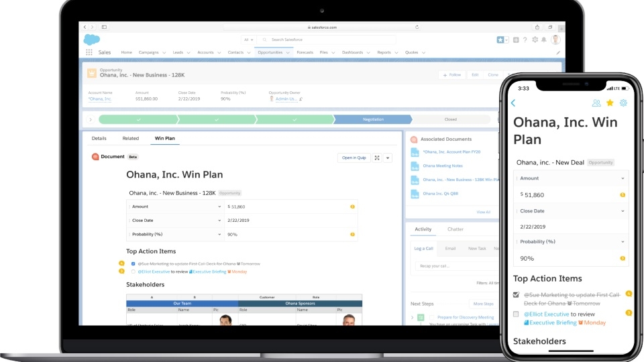Toggle the browser sidebar icon

(105, 27)
